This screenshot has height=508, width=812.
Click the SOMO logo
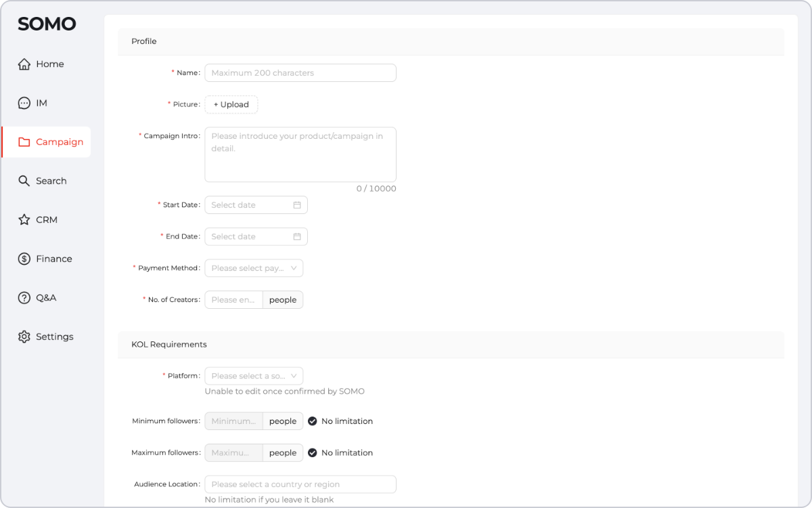pos(47,24)
